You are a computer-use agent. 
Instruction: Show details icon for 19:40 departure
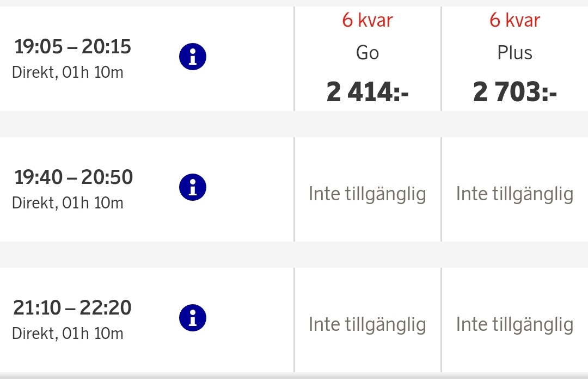(192, 187)
